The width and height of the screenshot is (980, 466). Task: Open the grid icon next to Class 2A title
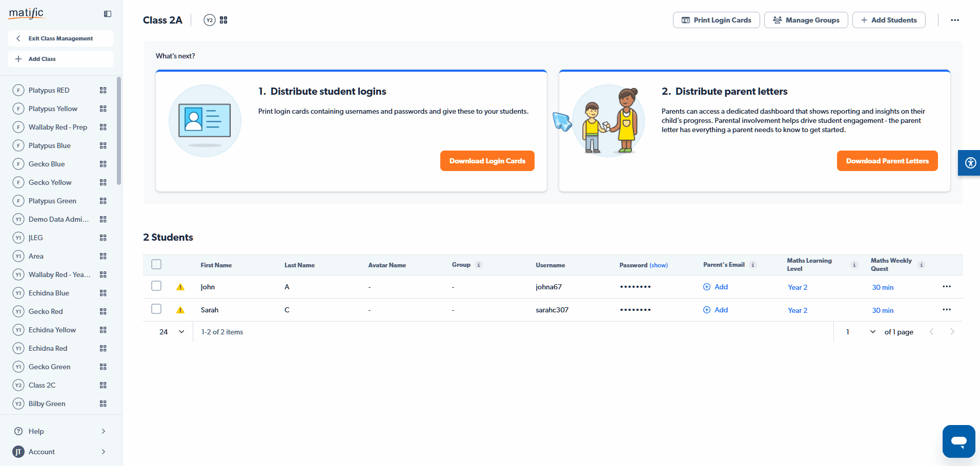pos(223,19)
